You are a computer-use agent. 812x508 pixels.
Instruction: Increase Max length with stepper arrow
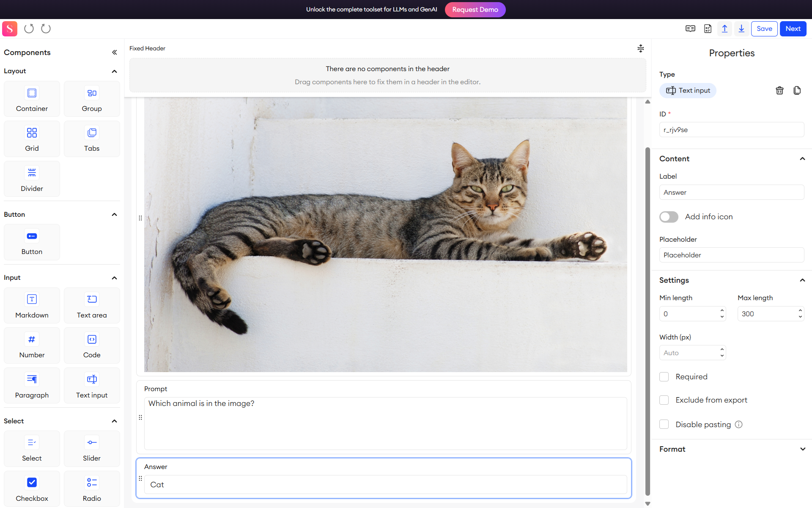click(x=800, y=311)
